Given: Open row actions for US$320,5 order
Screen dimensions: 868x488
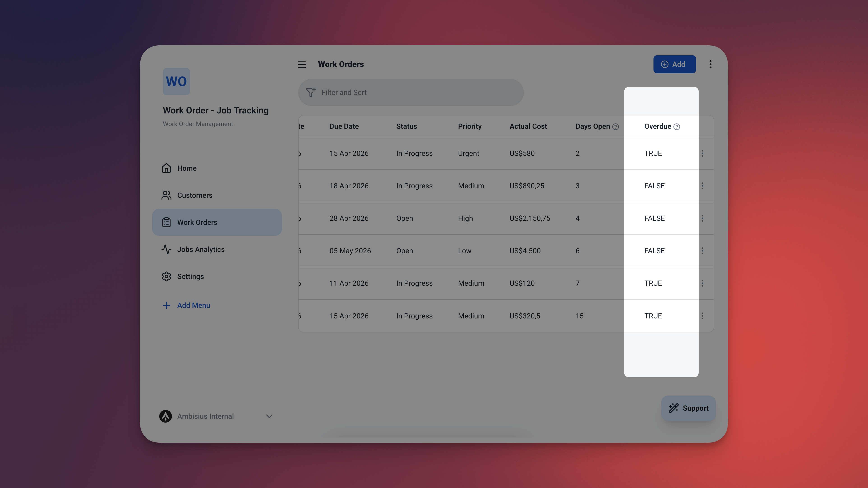Looking at the screenshot, I should pyautogui.click(x=702, y=315).
